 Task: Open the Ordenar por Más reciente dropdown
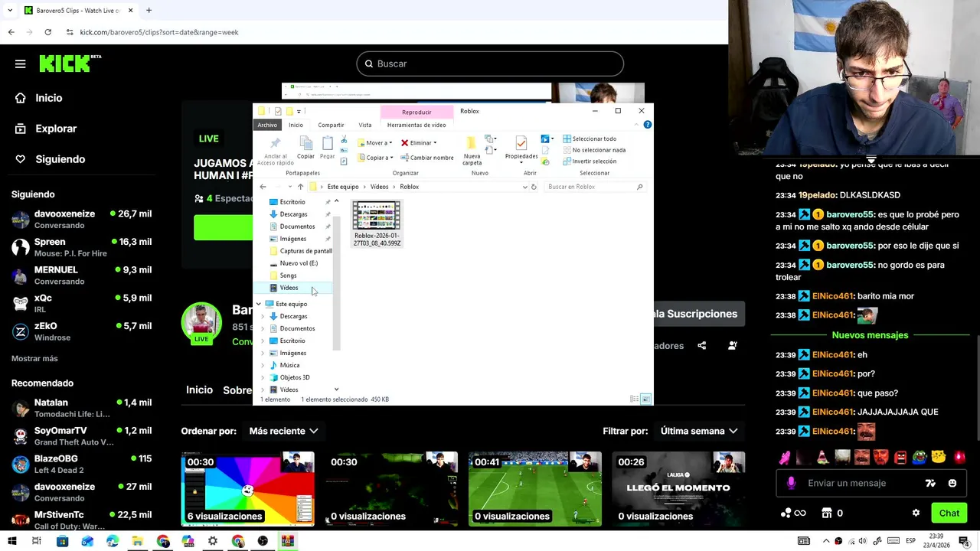(x=283, y=431)
